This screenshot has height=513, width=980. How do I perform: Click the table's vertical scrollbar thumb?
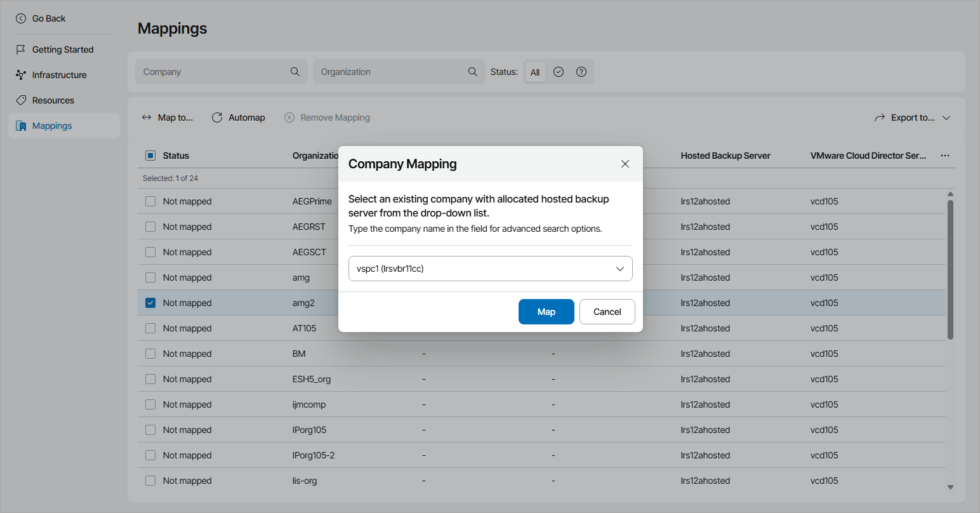click(x=950, y=269)
